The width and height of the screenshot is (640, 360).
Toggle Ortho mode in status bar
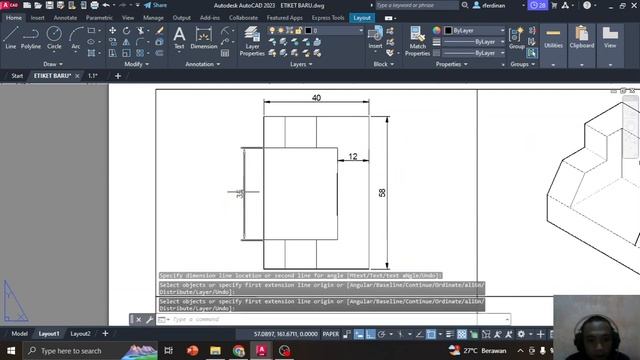(370, 334)
